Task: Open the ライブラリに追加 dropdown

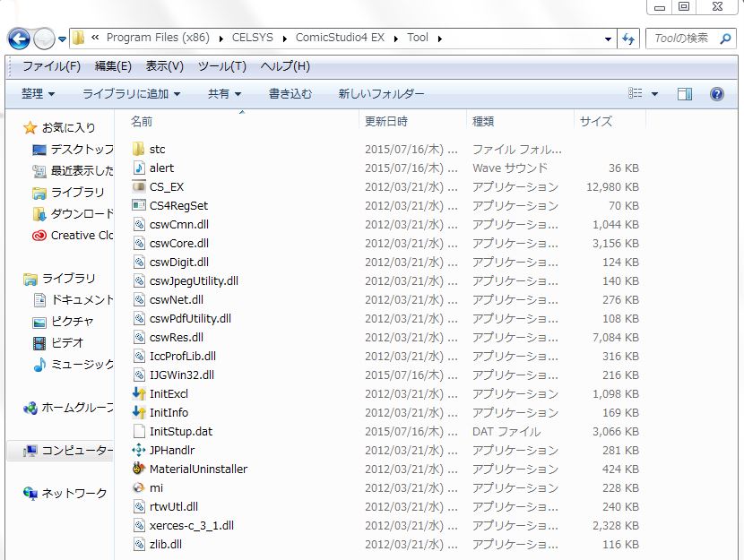Action: (132, 94)
